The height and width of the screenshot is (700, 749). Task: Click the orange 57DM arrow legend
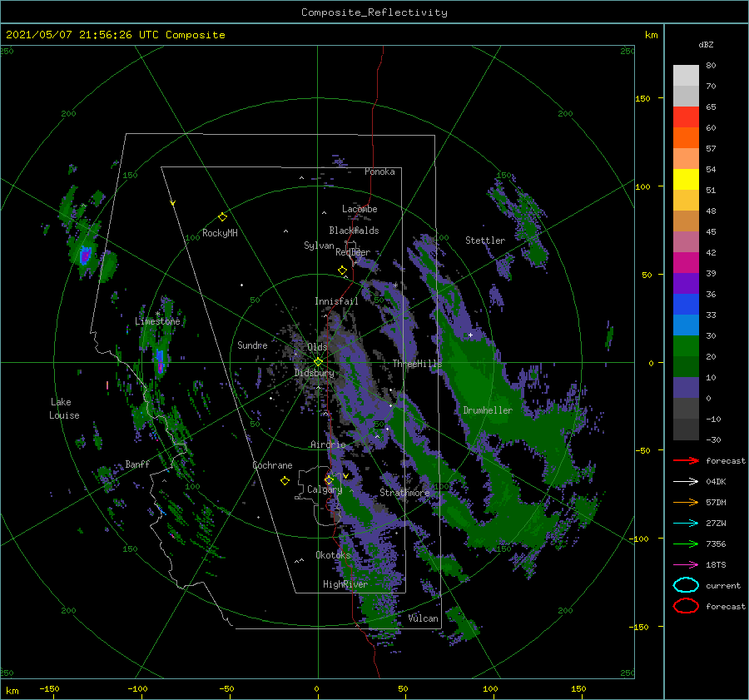686,502
